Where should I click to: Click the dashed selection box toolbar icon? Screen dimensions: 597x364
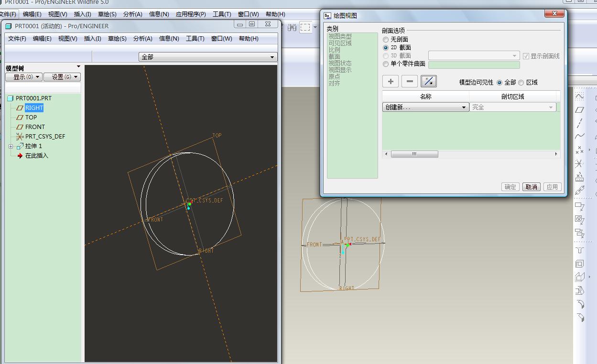tap(305, 27)
